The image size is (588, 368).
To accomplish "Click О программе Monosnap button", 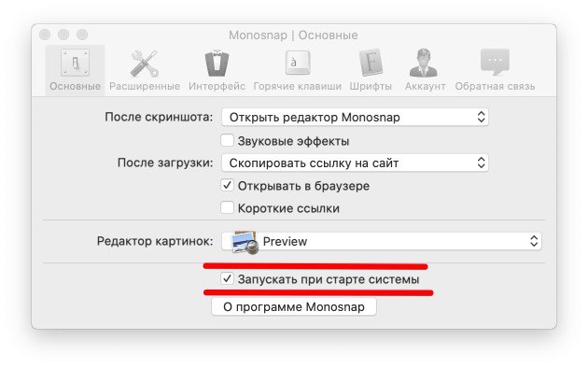I will 294,307.
